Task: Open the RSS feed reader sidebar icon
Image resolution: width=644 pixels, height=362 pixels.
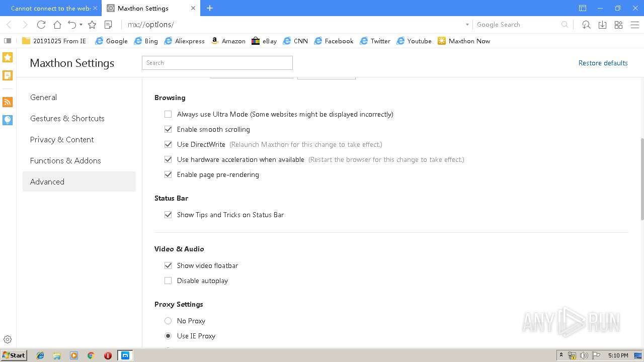Action: tap(8, 102)
